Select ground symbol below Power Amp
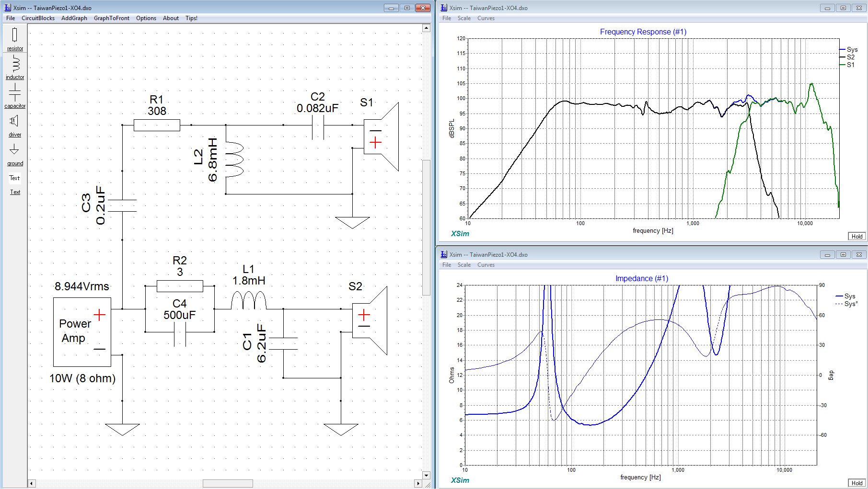868x489 pixels. tap(122, 430)
